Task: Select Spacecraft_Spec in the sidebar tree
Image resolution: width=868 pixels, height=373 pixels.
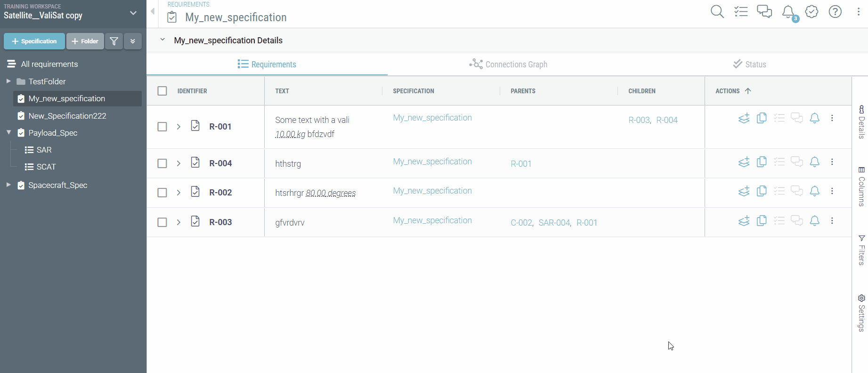Action: 57,185
